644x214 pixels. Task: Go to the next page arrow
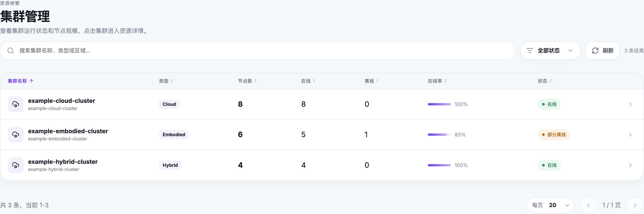(635, 205)
